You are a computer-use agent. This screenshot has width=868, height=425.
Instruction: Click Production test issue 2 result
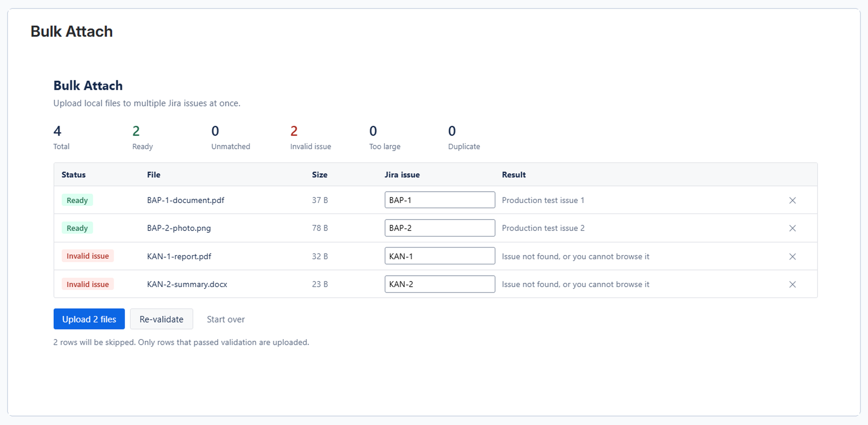click(x=543, y=228)
